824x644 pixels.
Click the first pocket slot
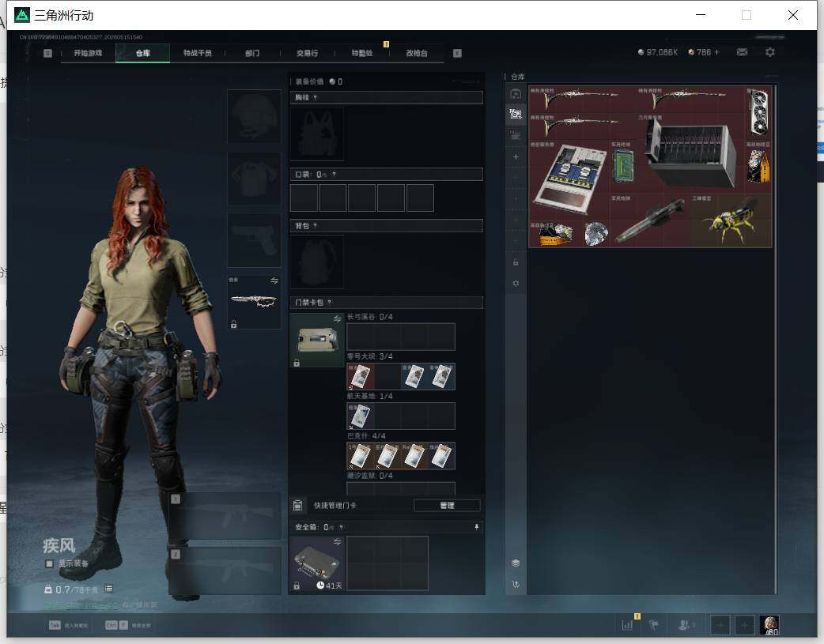(304, 198)
